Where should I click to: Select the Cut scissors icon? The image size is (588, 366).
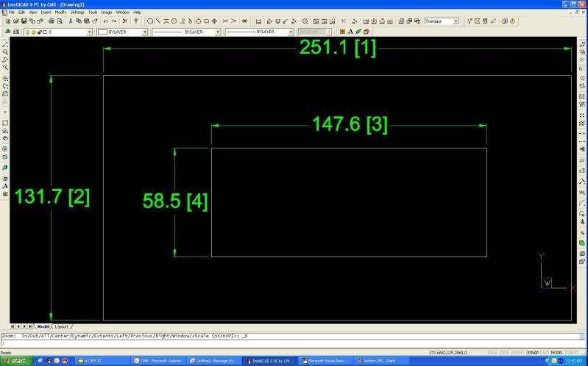70,21
